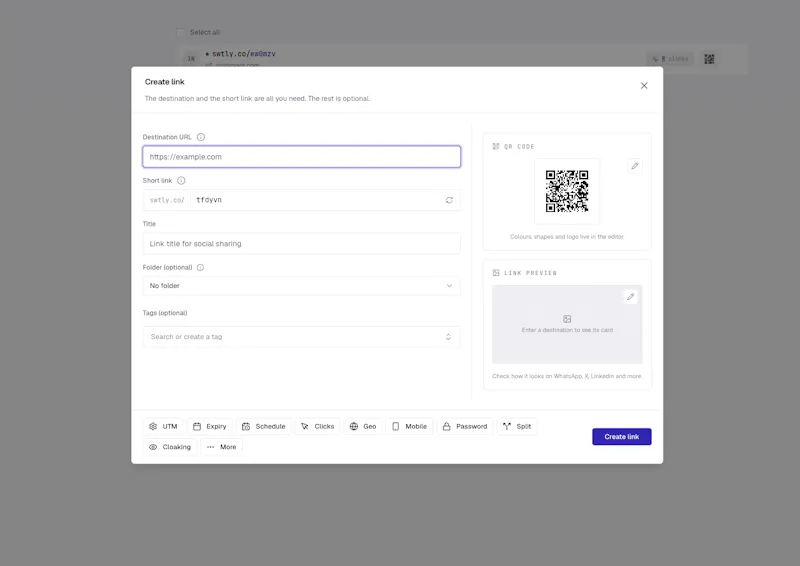Screen dimensions: 800x566
Task: Open the swtly.co/ea0mzv link in background list
Action: click(244, 54)
